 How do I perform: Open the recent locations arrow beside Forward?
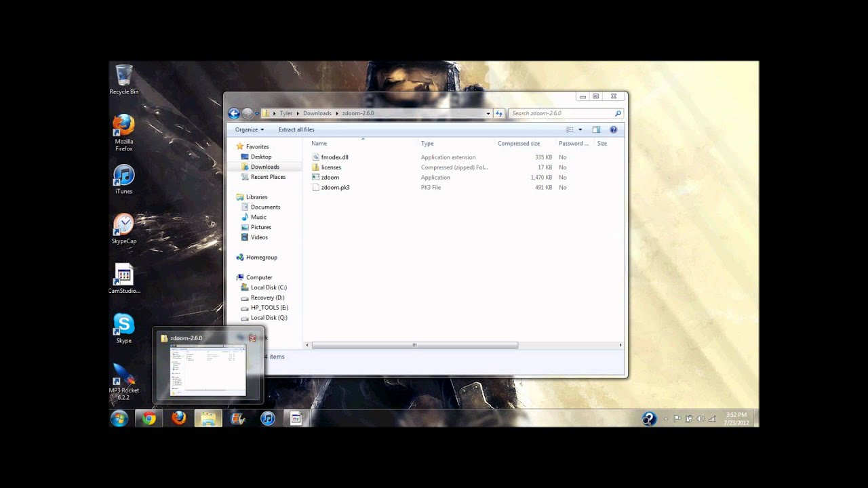pyautogui.click(x=258, y=114)
